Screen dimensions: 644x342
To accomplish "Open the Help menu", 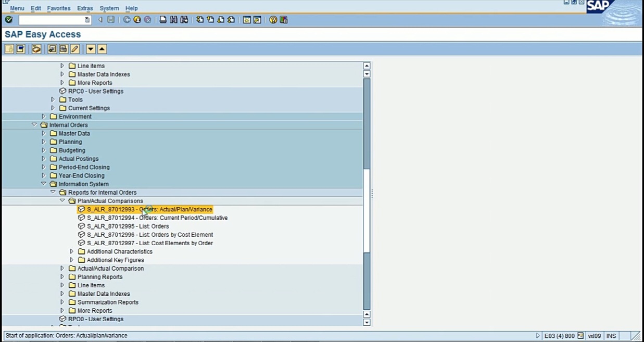I will pyautogui.click(x=132, y=8).
